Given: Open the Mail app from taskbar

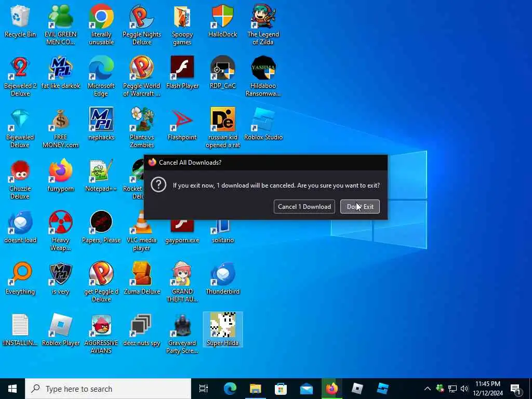Looking at the screenshot, I should pos(306,389).
